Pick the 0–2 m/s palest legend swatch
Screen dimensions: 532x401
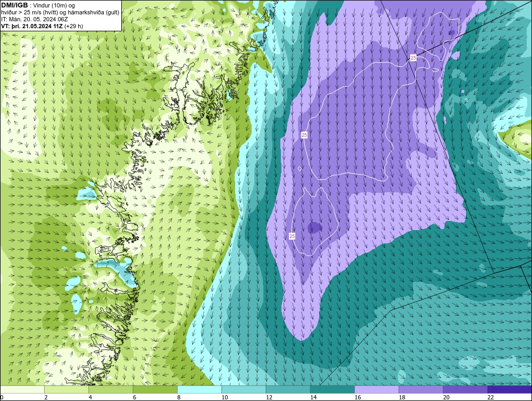pos(22,389)
